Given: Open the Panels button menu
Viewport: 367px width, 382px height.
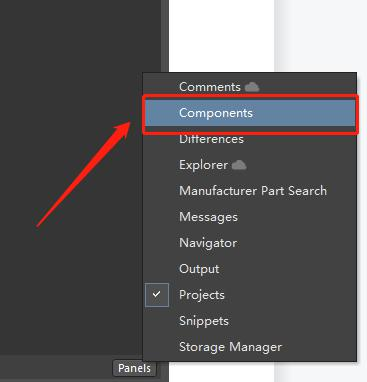Looking at the screenshot, I should click(135, 368).
